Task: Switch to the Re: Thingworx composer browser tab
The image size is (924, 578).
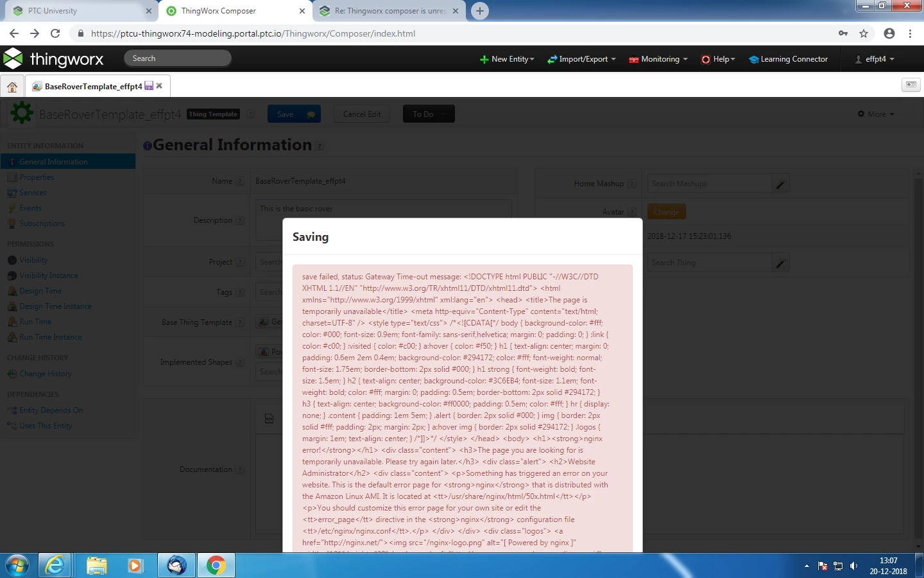Action: 389,11
